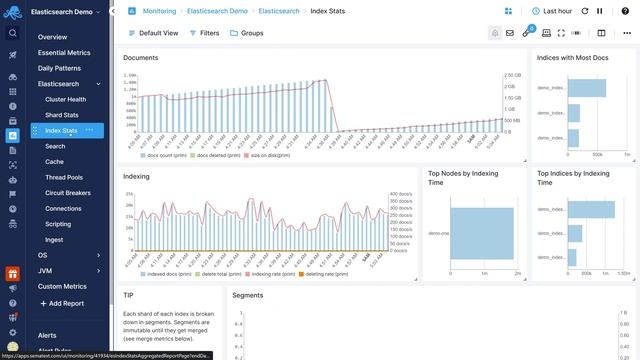Expand the OS sidebar section
Viewport: 640px width, 360px height.
pyautogui.click(x=98, y=255)
